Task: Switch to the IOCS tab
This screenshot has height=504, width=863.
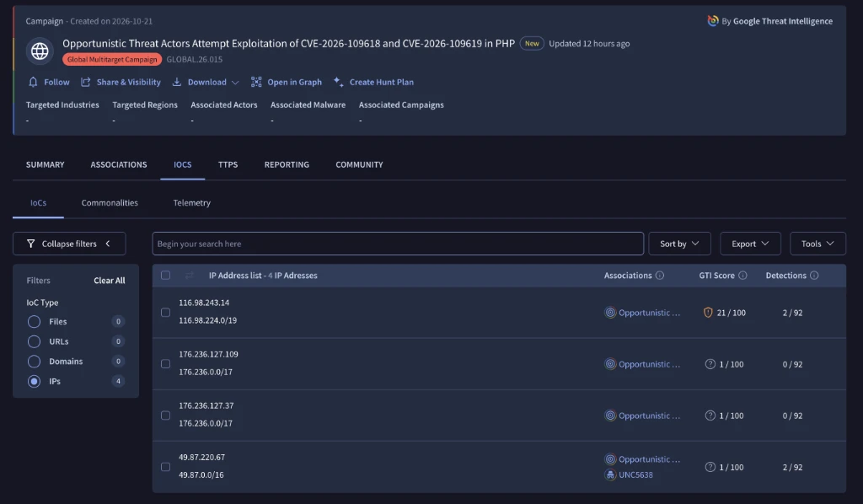Action: (183, 164)
